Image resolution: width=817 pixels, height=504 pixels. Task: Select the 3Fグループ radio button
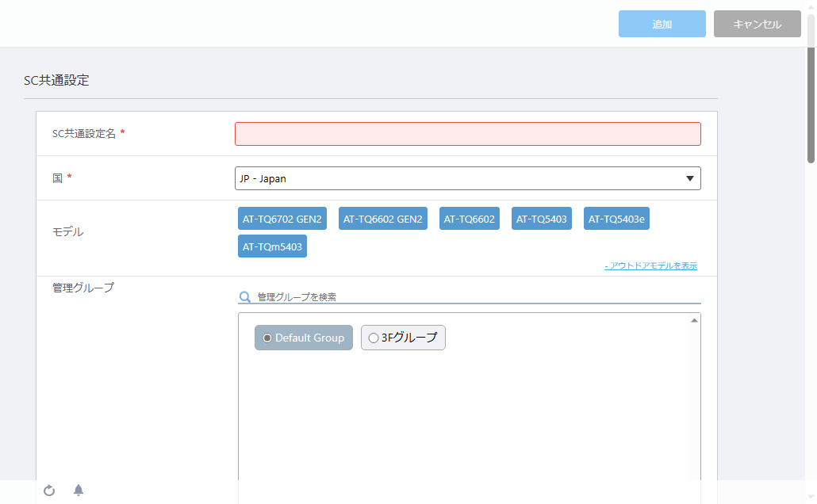[x=373, y=338]
